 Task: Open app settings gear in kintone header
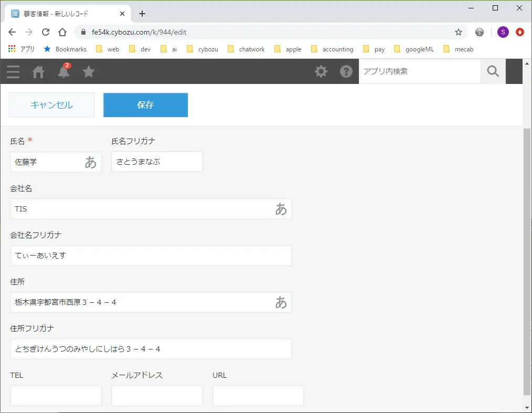pyautogui.click(x=321, y=71)
